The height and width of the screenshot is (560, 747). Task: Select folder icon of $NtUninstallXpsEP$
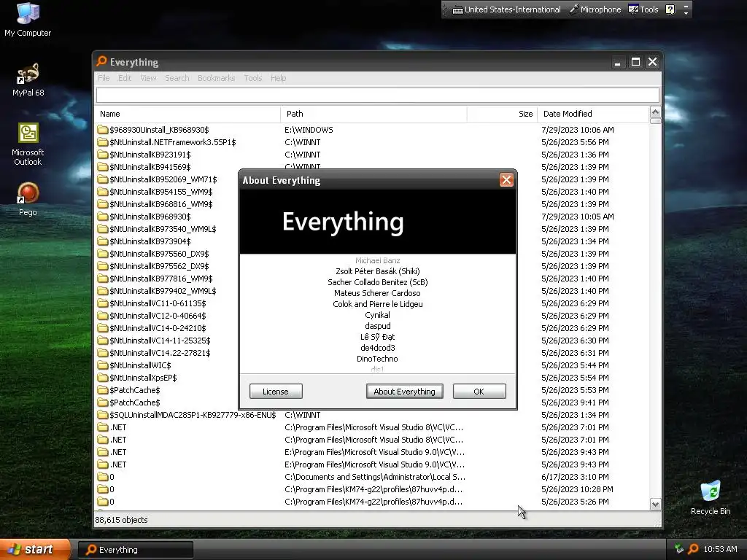[x=102, y=378]
